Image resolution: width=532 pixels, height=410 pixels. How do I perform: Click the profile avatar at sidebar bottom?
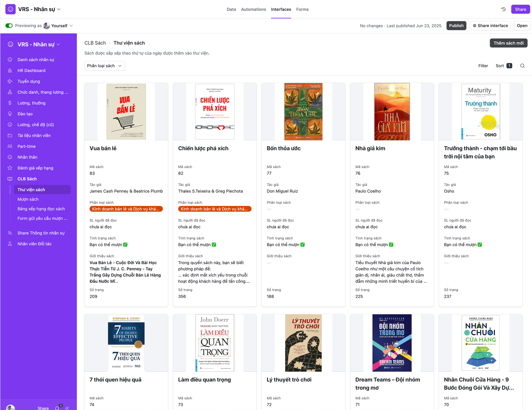[x=10, y=408]
